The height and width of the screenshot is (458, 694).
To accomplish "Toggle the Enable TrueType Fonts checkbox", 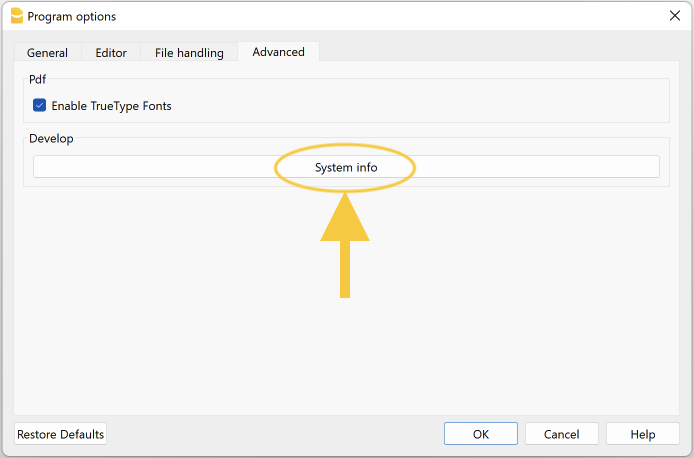I will tap(40, 105).
